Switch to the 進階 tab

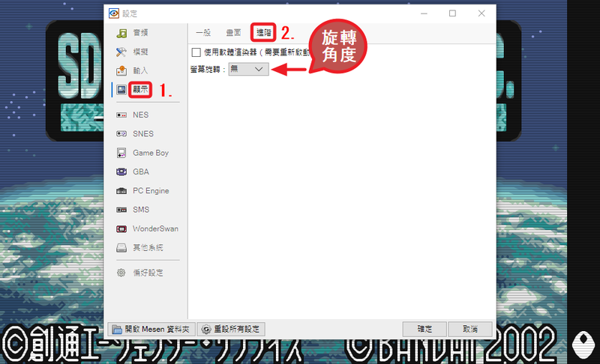tap(264, 33)
